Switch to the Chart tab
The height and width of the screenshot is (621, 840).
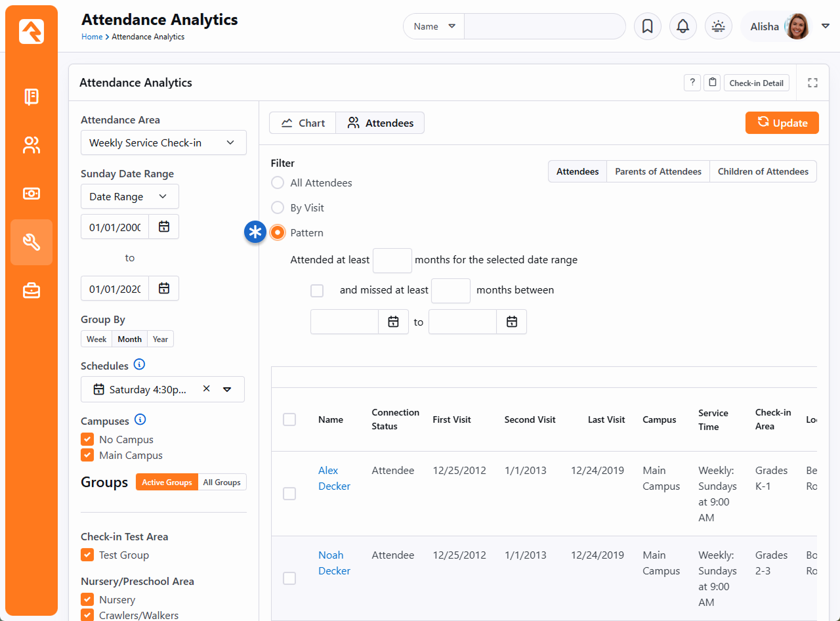point(303,123)
